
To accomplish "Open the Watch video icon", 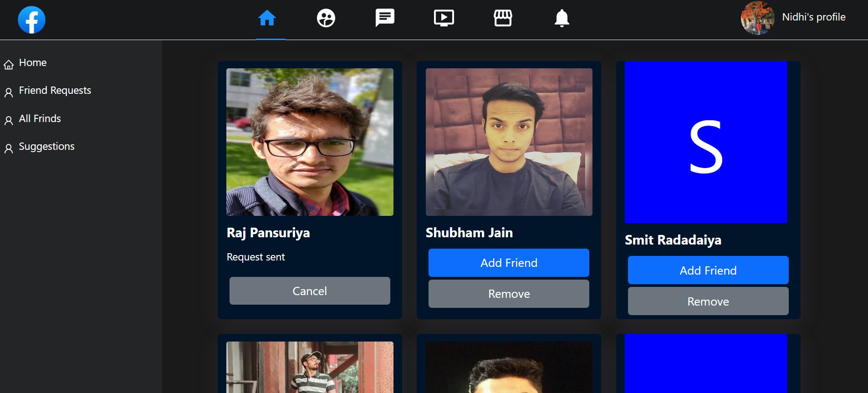I will point(444,18).
